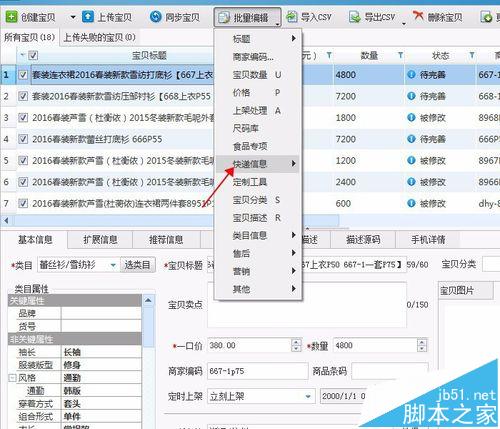The image size is (500, 429).
Task: Click the 批量编辑 toolbar button
Action: point(247,17)
